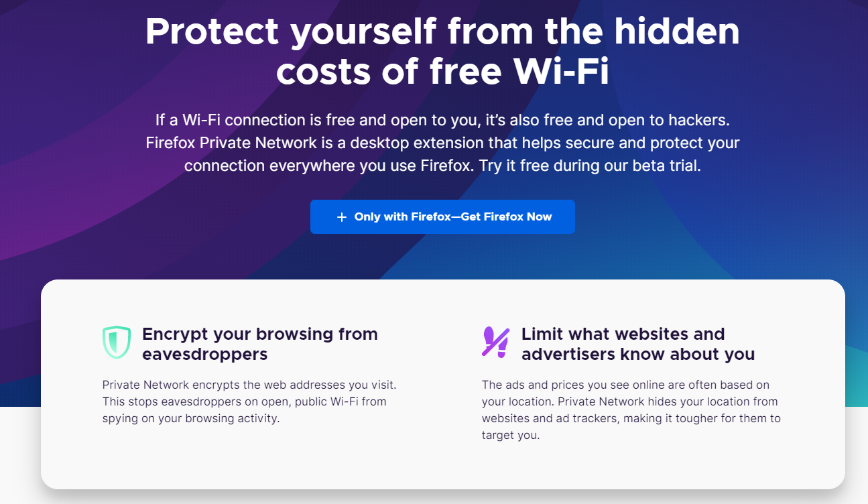Click the "This stops eavesdroppers on open, public Wi-Fi" line

tap(244, 402)
